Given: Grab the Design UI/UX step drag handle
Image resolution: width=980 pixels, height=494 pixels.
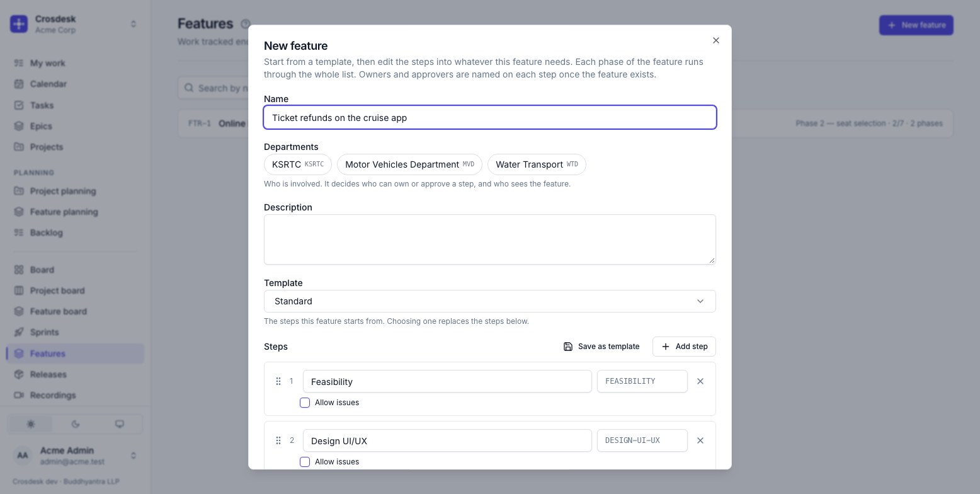Looking at the screenshot, I should 278,440.
